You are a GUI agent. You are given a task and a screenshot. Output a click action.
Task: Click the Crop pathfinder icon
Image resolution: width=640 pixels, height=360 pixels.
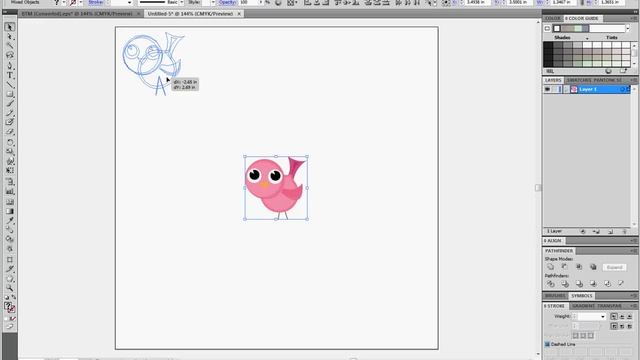(x=593, y=284)
